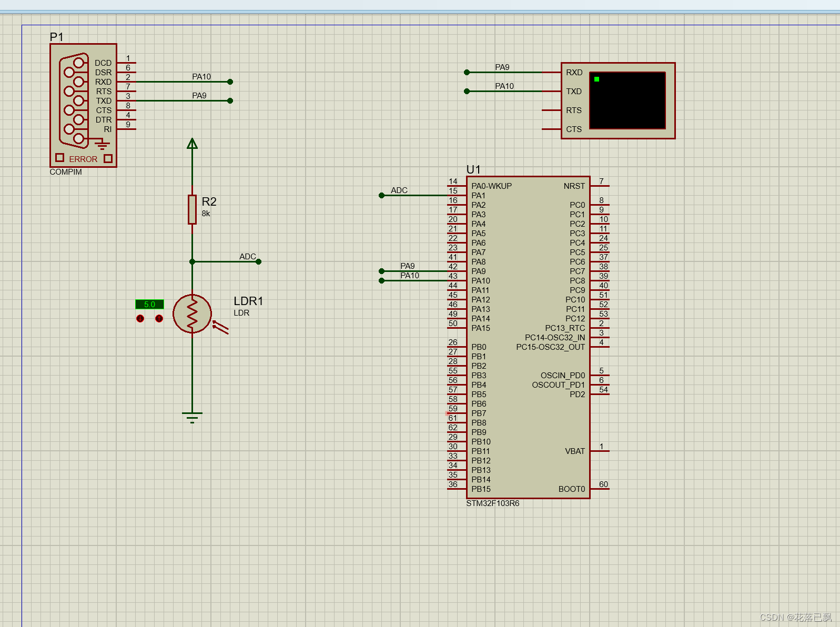Click the RTS pin label on virtual terminal
The image size is (840, 627).
[x=574, y=110]
